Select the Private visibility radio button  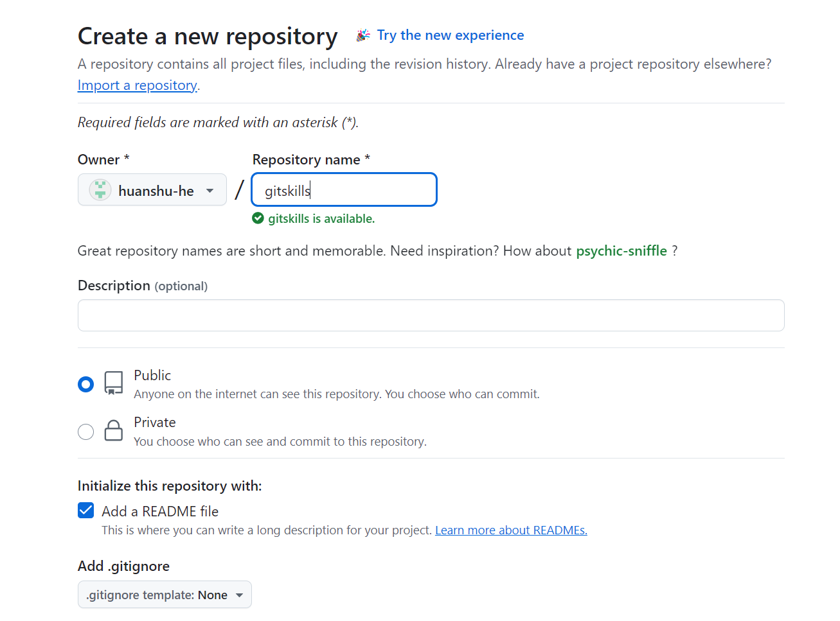(x=85, y=432)
